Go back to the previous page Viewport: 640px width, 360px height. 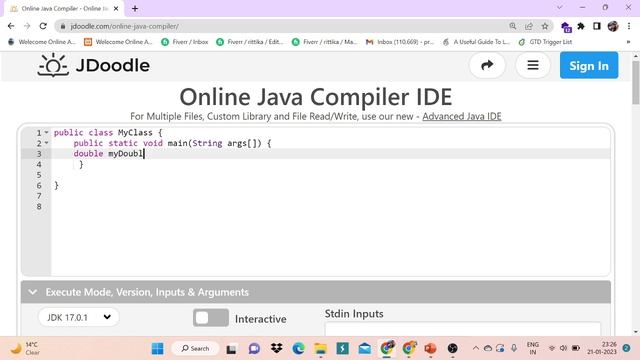(11, 26)
